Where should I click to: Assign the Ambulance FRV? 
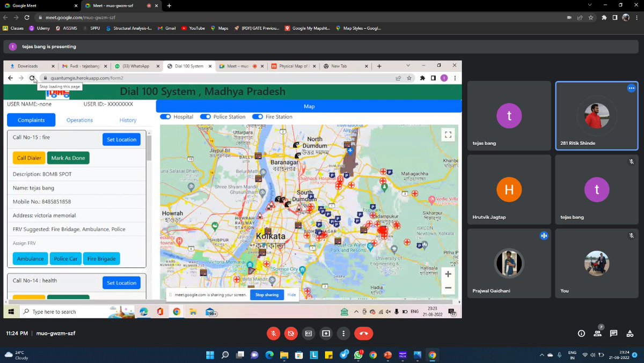tap(30, 258)
